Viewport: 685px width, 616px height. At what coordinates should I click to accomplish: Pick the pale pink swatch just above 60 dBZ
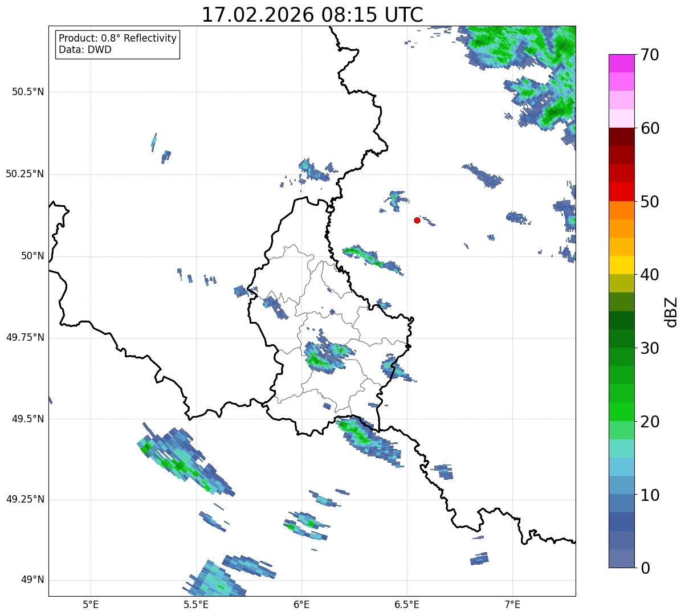point(622,119)
